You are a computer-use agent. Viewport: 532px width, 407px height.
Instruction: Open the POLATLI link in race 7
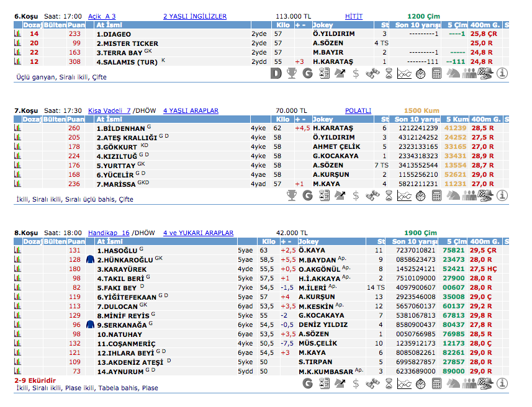pos(358,110)
